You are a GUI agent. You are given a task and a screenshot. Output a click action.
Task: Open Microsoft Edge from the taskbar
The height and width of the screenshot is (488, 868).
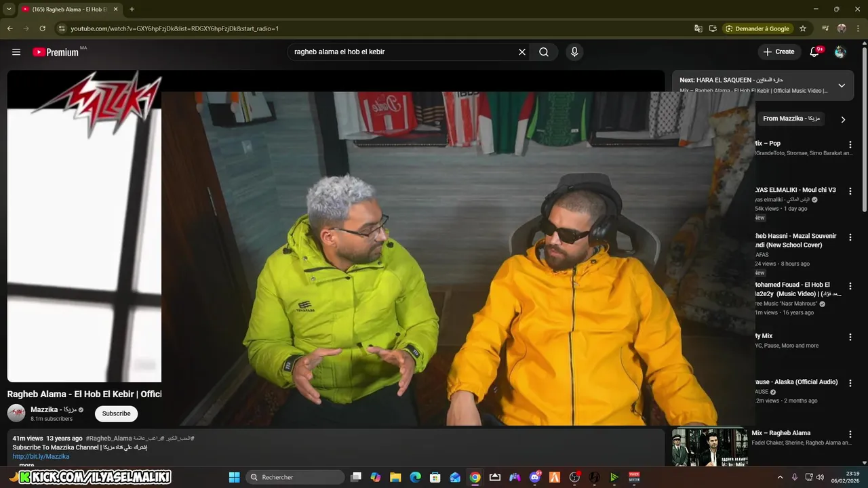coord(415,477)
